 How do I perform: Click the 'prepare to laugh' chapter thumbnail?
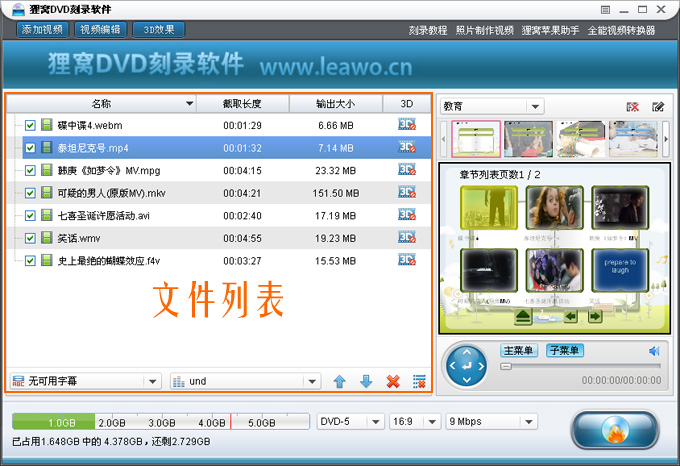[620, 270]
